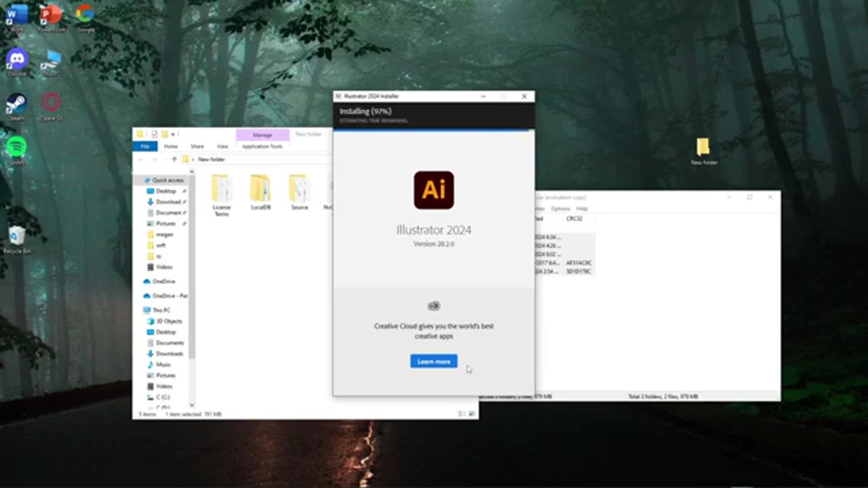Click the Forward arrow in File Explorer
Image resolution: width=868 pixels, height=488 pixels.
(155, 159)
